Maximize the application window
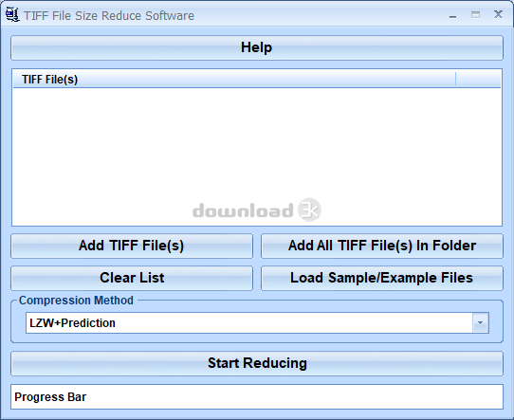Image resolution: width=514 pixels, height=420 pixels. [476, 15]
